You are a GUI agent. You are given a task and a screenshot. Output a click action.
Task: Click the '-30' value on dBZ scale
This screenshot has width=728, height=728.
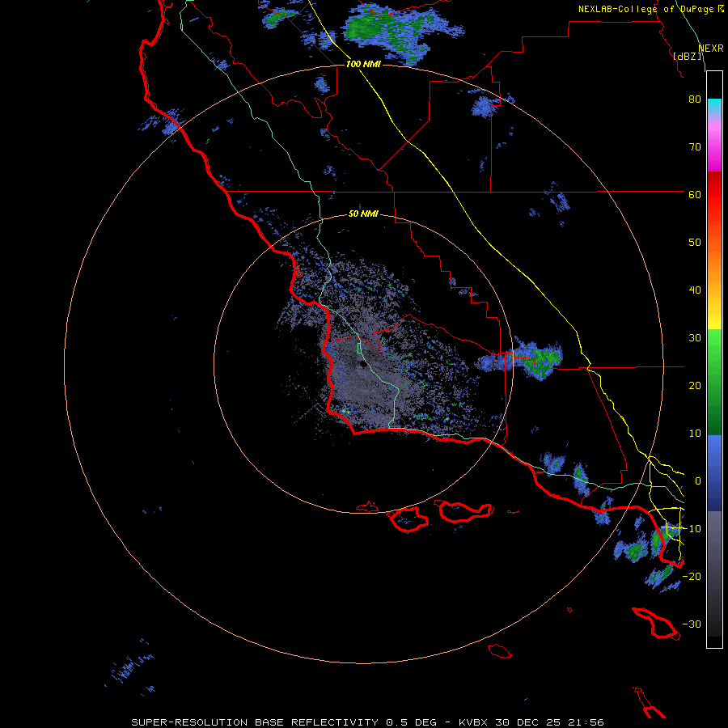692,624
